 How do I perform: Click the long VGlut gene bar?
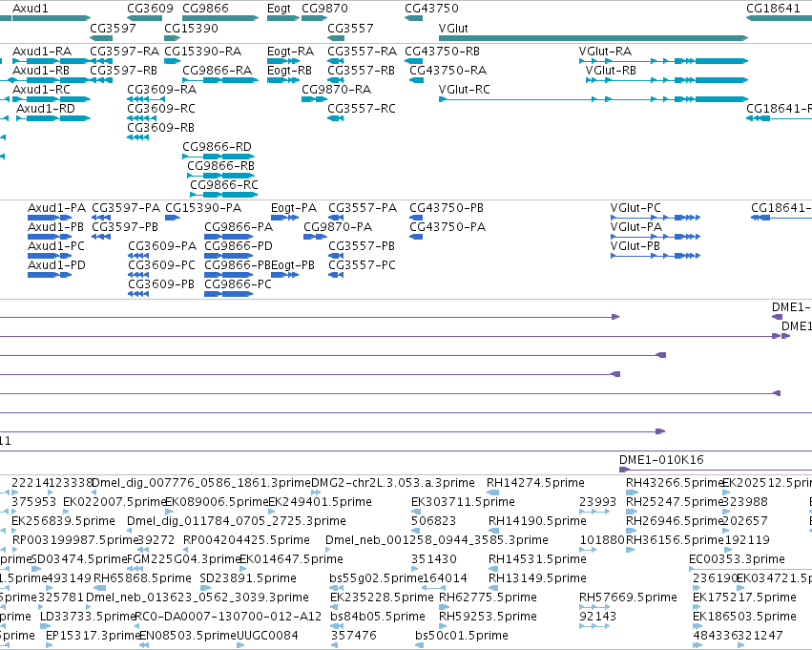593,38
